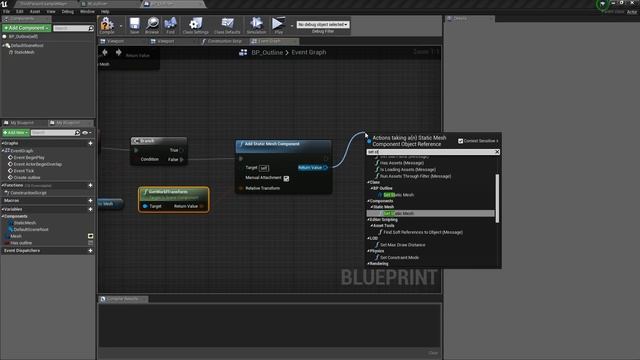Collapse the Components category under Variables
640x360 pixels.
[3, 216]
